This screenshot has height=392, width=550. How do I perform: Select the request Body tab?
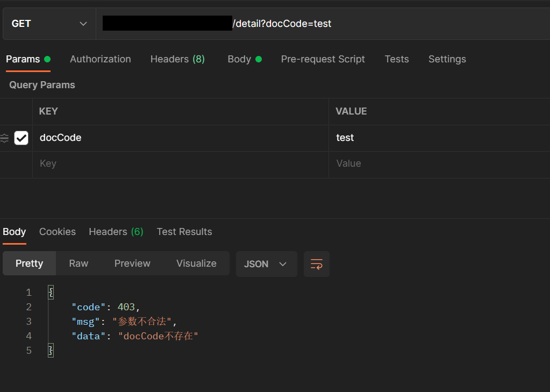click(x=239, y=59)
